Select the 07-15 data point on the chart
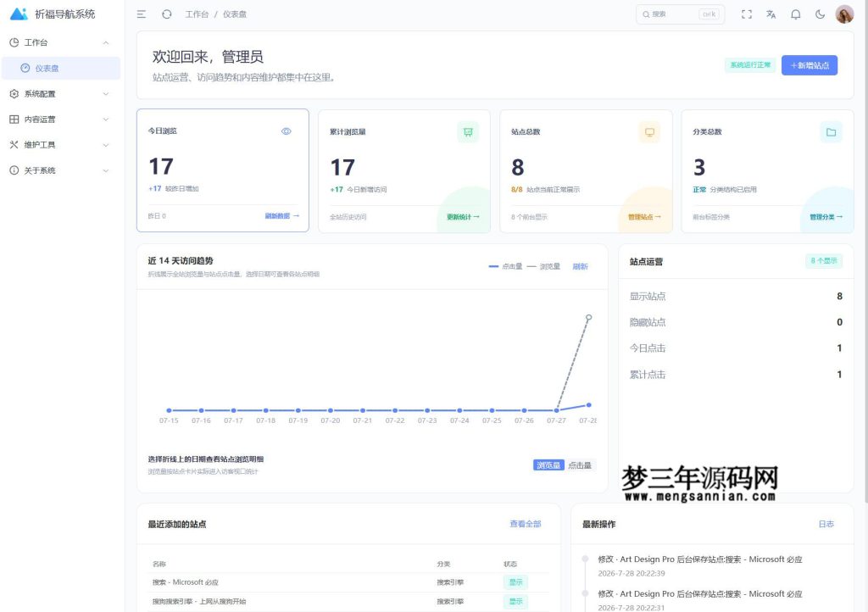 169,410
